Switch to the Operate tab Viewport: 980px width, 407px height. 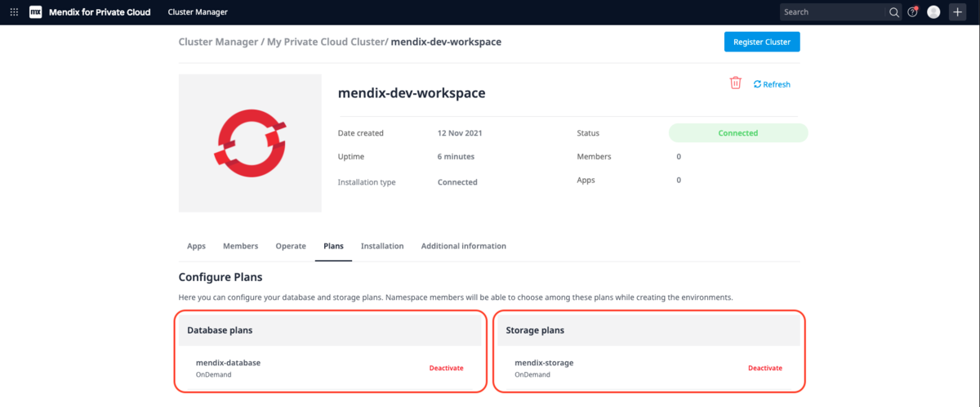pos(291,246)
